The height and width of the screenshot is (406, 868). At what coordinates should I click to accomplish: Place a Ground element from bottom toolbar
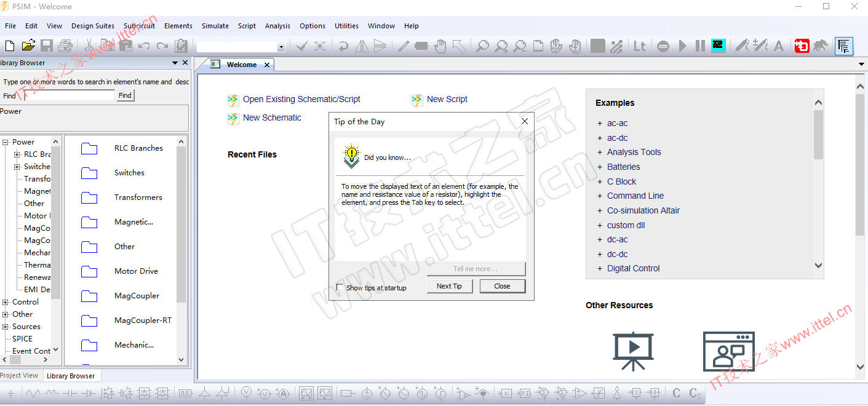pos(10,393)
